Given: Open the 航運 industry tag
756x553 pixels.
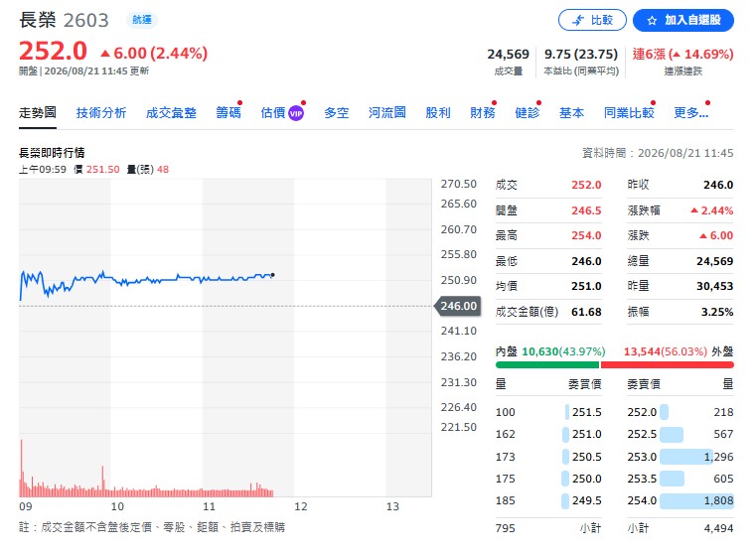Looking at the screenshot, I should point(142,20).
